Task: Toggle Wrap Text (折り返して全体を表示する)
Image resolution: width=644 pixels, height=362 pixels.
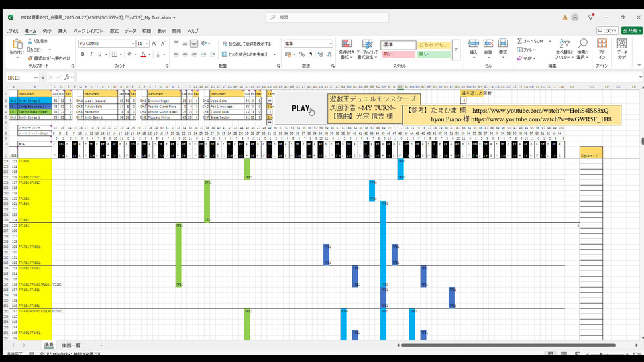Action: 247,44
